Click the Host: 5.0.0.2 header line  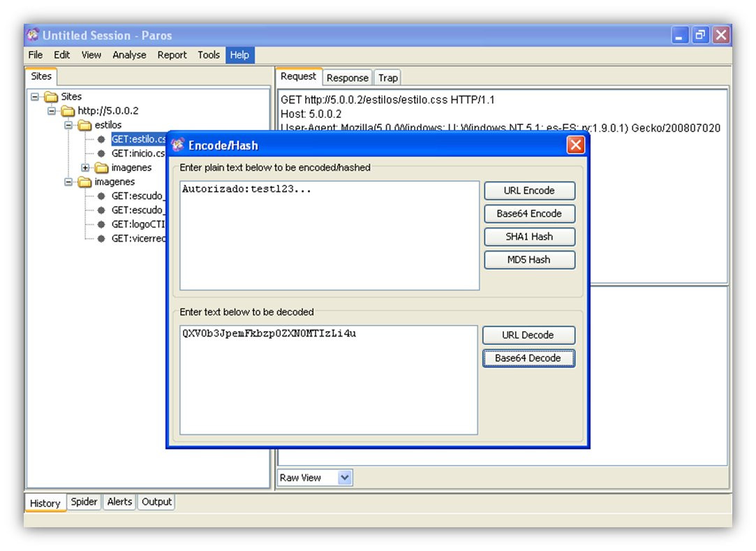(311, 115)
